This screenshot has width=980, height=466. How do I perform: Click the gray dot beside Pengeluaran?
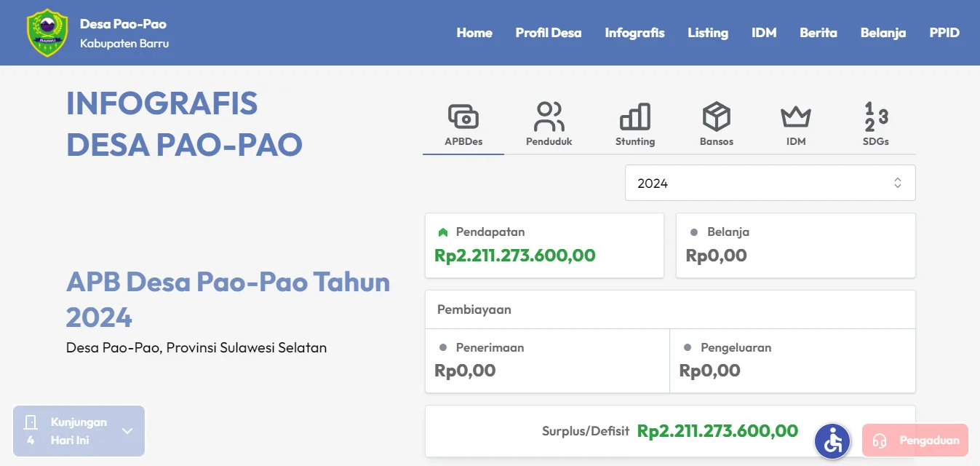click(x=687, y=348)
